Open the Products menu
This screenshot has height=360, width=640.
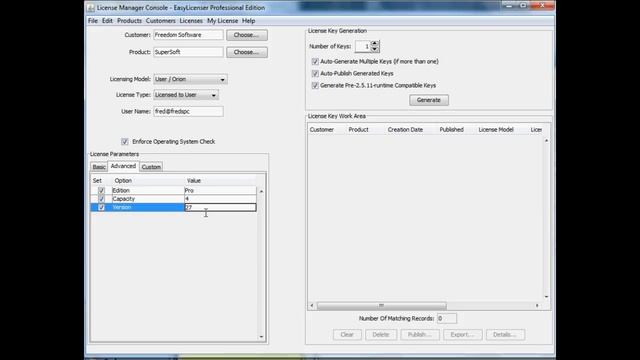coord(129,21)
